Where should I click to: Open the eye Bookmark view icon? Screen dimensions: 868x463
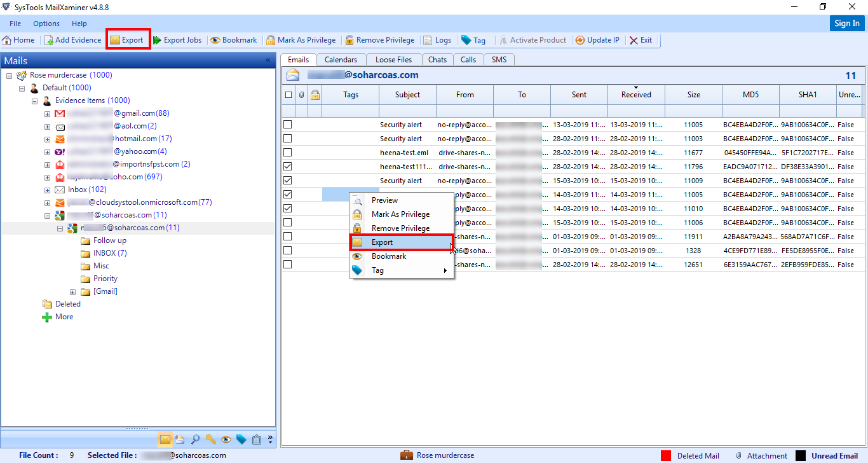tap(226, 439)
